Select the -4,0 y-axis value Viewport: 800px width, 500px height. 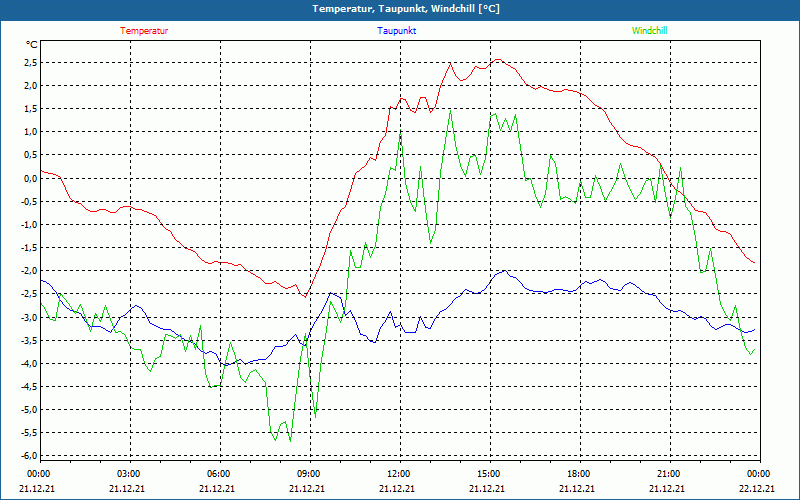pyautogui.click(x=29, y=363)
